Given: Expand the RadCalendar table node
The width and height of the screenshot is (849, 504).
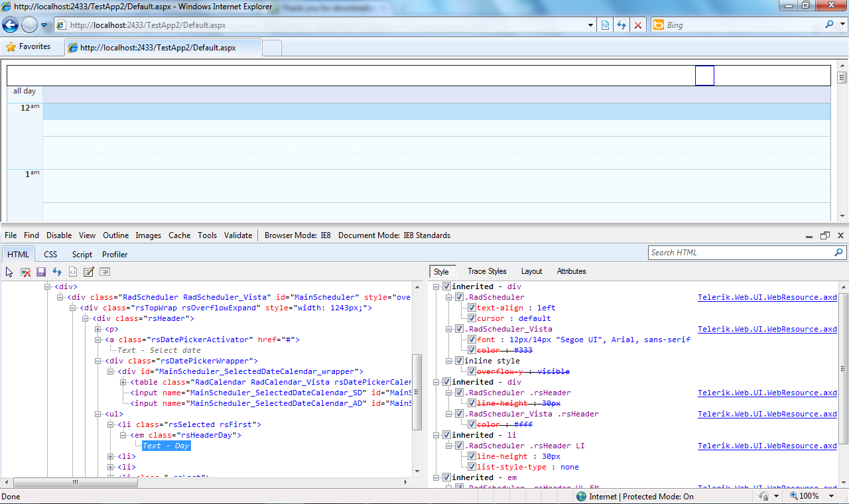Looking at the screenshot, I should [x=123, y=382].
